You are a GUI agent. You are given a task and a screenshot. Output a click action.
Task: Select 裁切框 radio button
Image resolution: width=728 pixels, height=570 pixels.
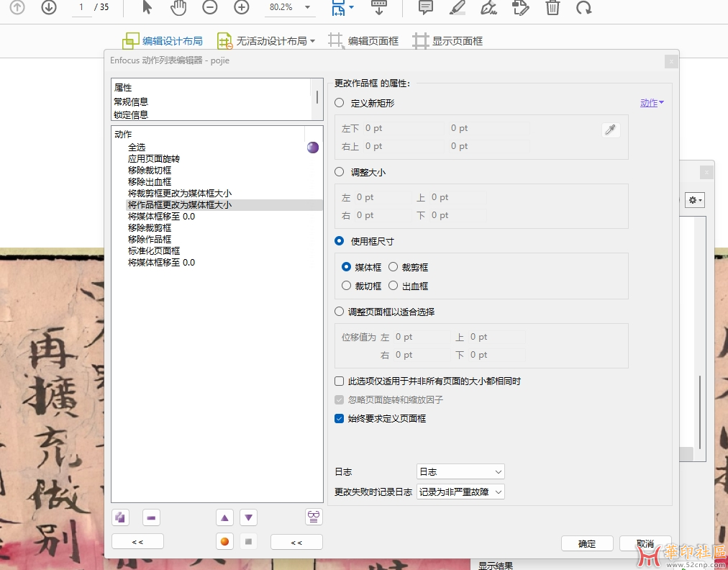346,286
